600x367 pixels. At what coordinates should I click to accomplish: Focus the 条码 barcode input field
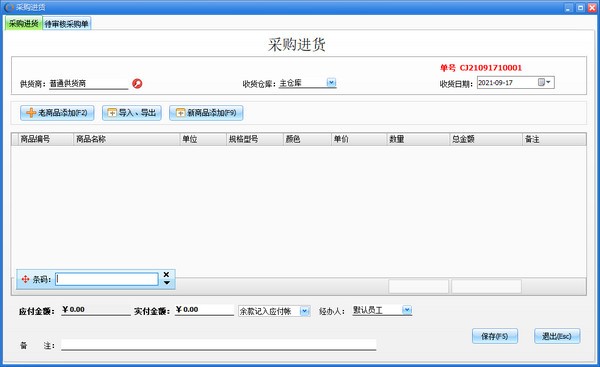[107, 279]
